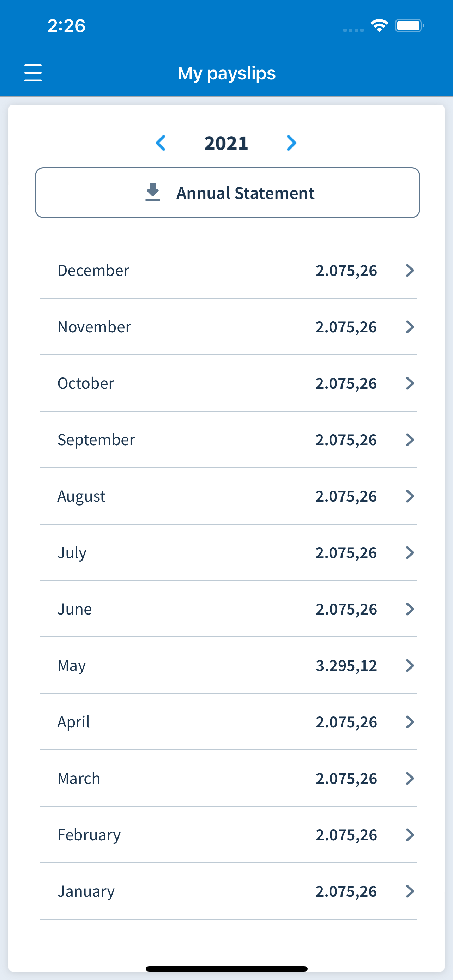Go to next year with right arrow

291,143
